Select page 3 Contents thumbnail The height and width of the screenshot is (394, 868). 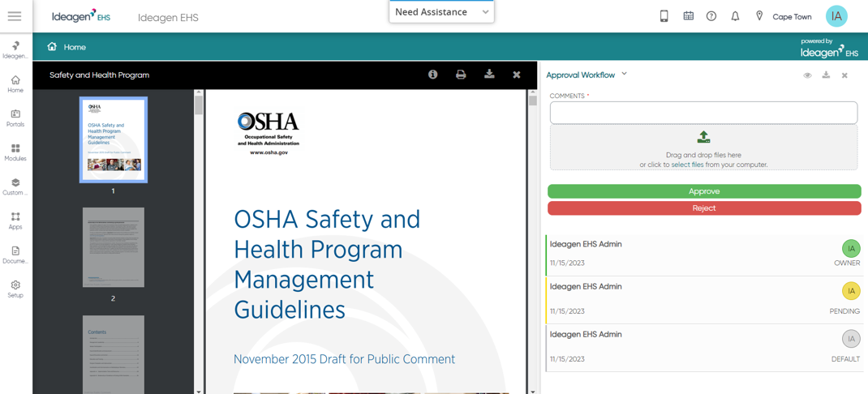click(114, 355)
